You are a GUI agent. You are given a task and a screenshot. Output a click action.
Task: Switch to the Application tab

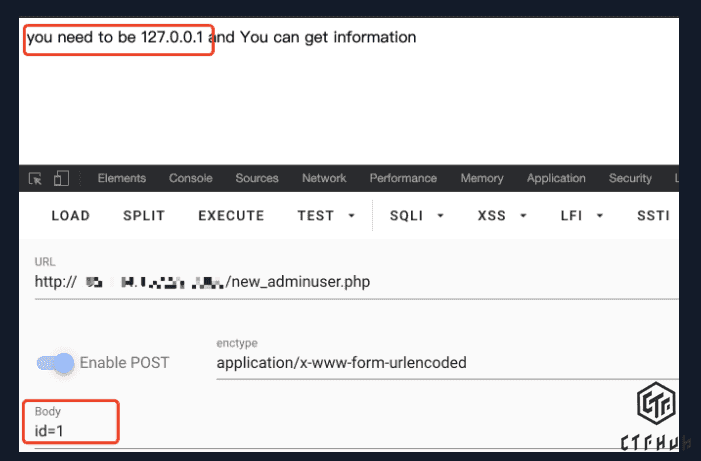click(556, 179)
